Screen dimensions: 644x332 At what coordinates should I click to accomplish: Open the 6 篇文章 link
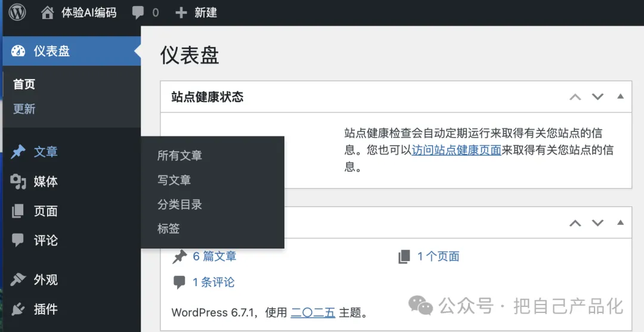coord(215,256)
